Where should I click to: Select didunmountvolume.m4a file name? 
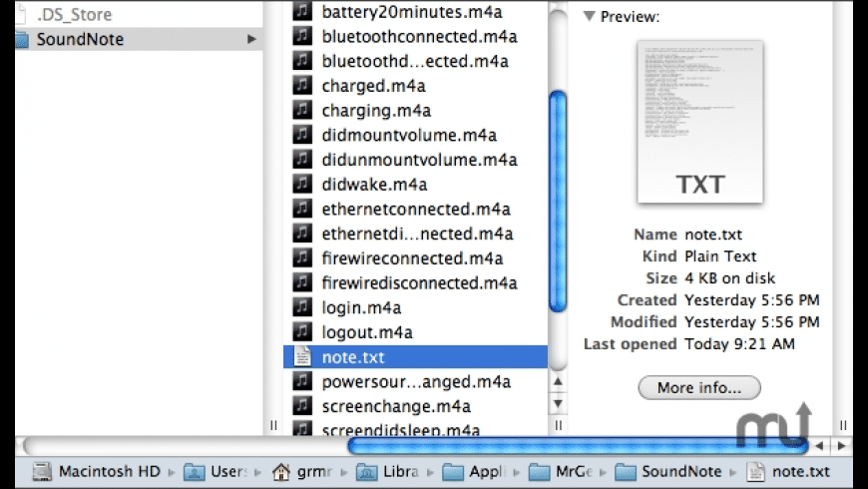click(420, 160)
